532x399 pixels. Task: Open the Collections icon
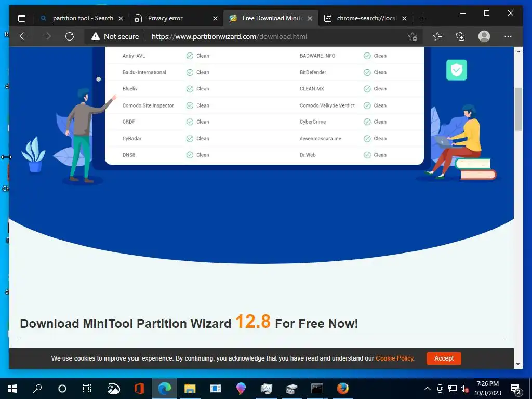tap(460, 36)
